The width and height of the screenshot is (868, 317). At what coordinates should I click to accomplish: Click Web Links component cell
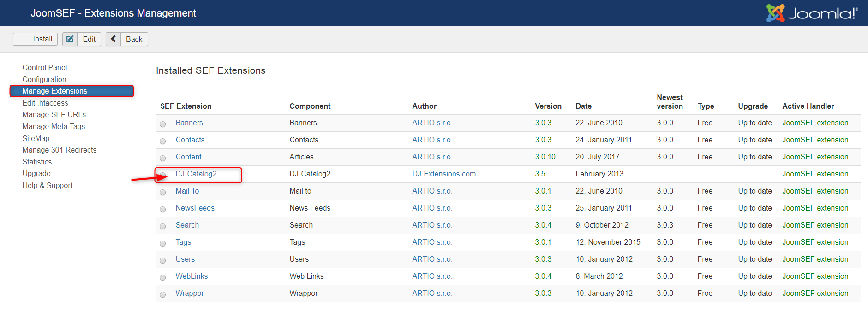pos(307,276)
